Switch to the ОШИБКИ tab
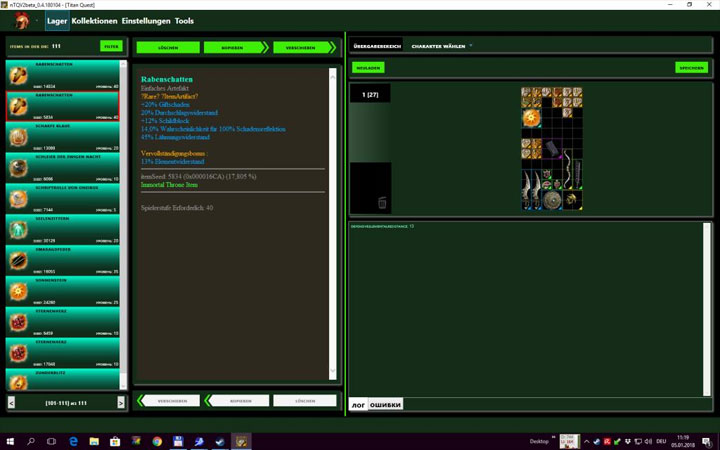 tap(386, 405)
